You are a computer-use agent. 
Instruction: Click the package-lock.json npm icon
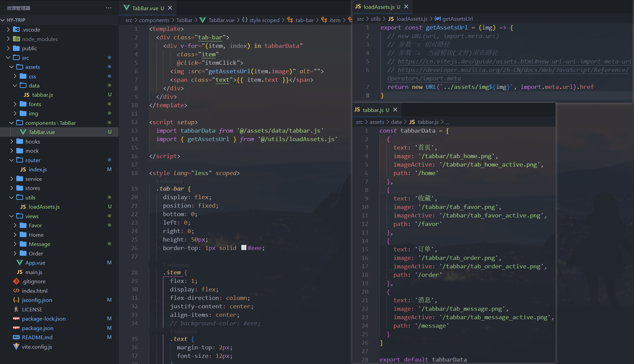[16, 319]
